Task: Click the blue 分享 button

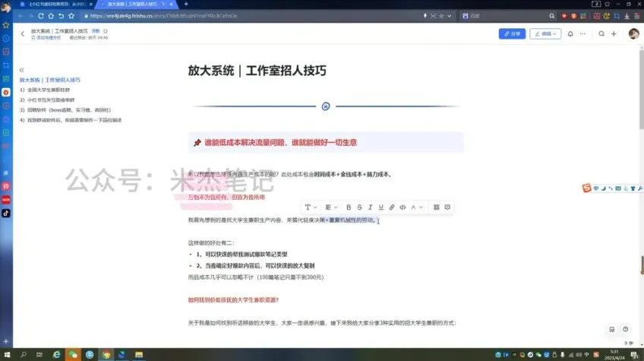Action: tap(512, 33)
